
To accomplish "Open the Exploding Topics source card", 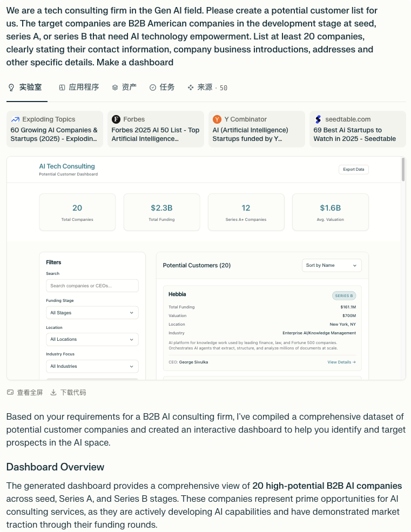I will [x=55, y=129].
